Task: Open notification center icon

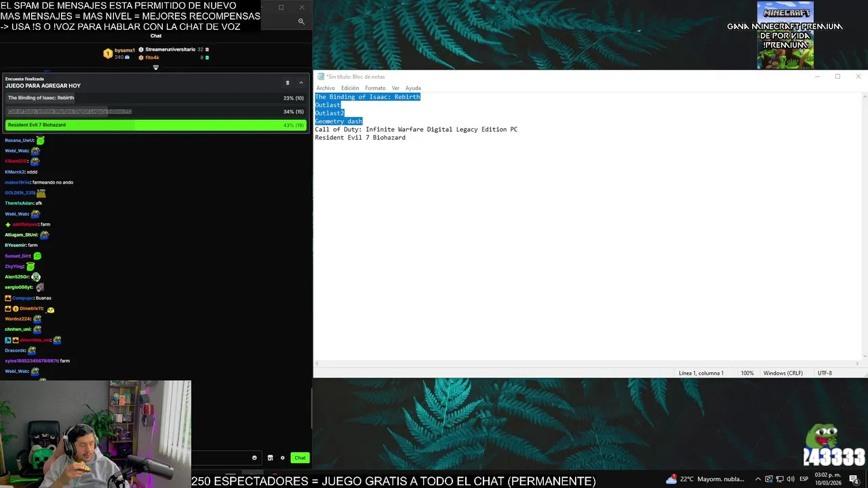Action: point(854,479)
